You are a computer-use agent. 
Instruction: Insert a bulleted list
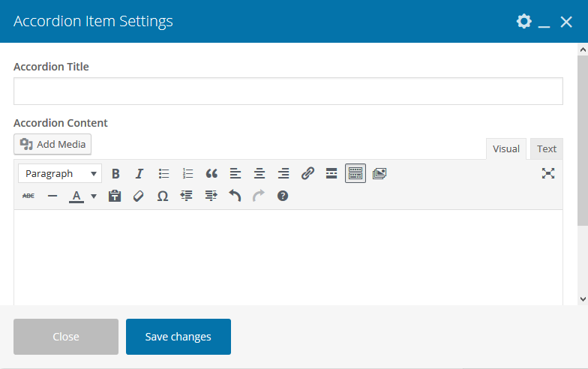(x=163, y=173)
